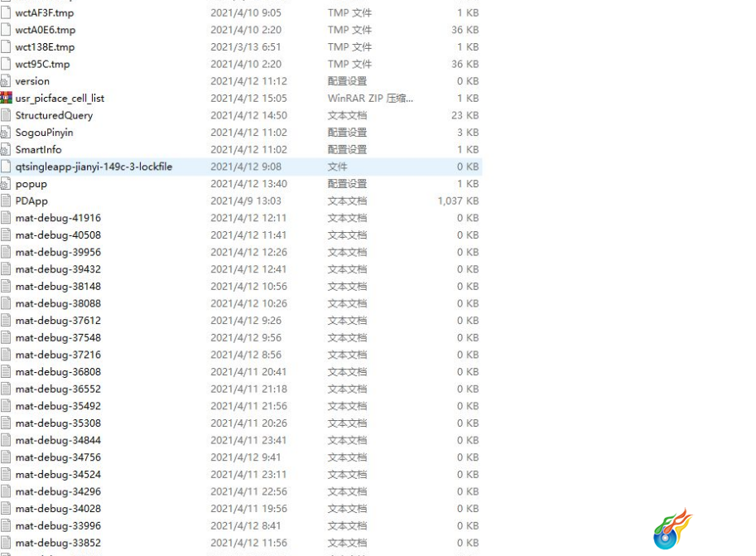Click the mat-debug-40508 document icon
Screen dimensions: 756x556
6,235
